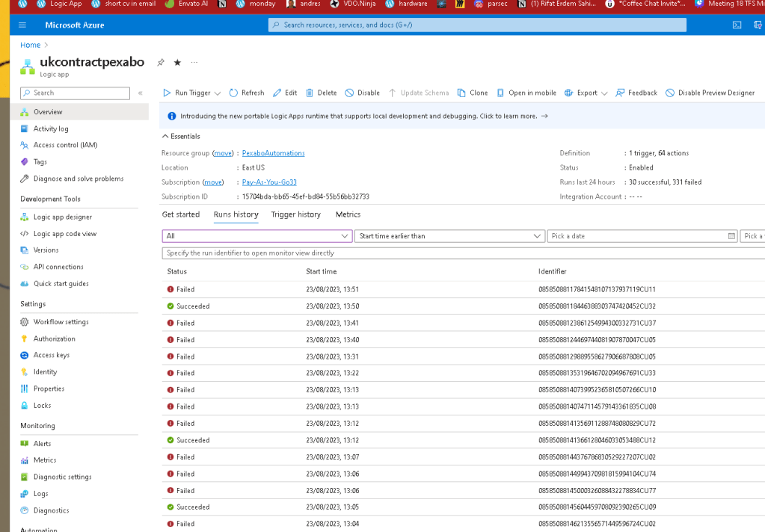Open the Export dropdown
Image resolution: width=765 pixels, height=532 pixels.
coord(586,93)
